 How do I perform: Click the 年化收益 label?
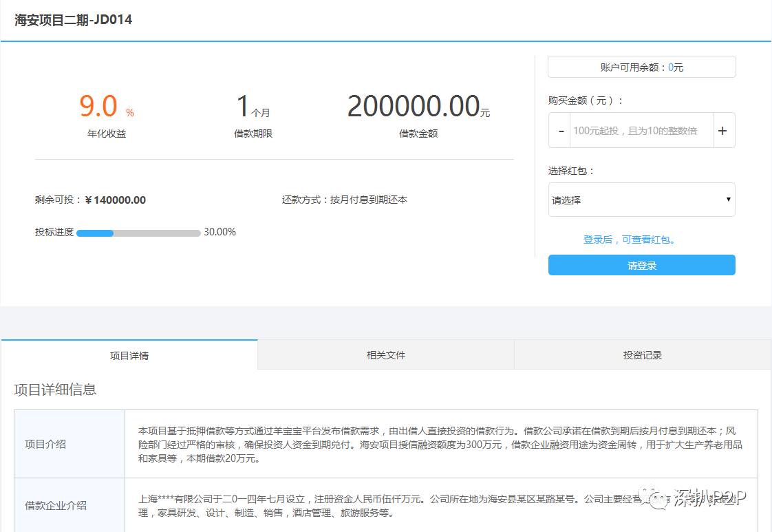pos(107,134)
